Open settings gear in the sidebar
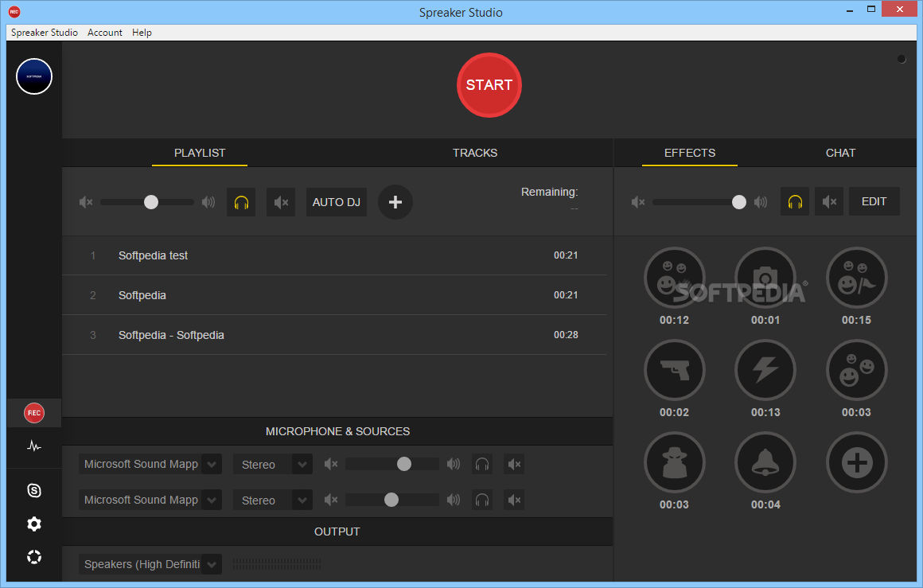 (34, 524)
